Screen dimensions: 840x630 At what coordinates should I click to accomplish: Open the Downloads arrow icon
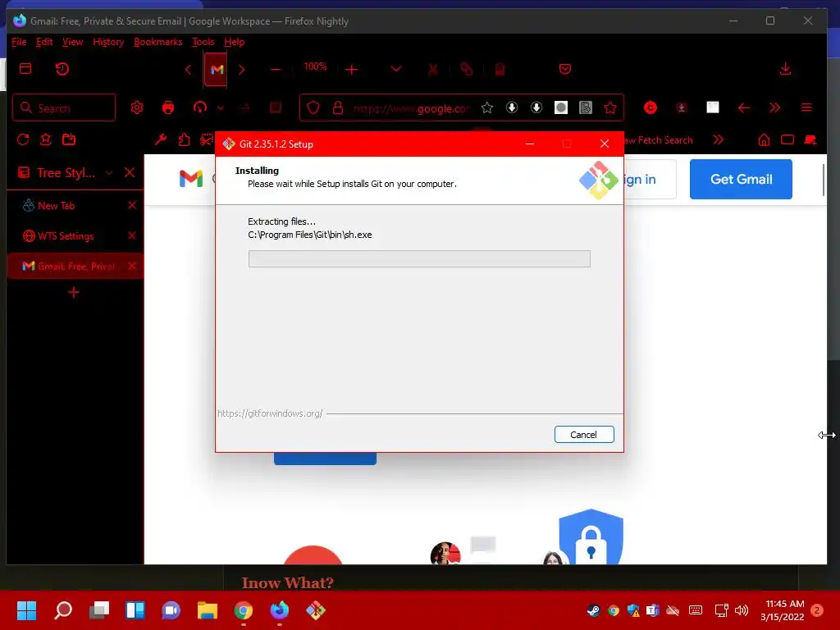(x=785, y=69)
